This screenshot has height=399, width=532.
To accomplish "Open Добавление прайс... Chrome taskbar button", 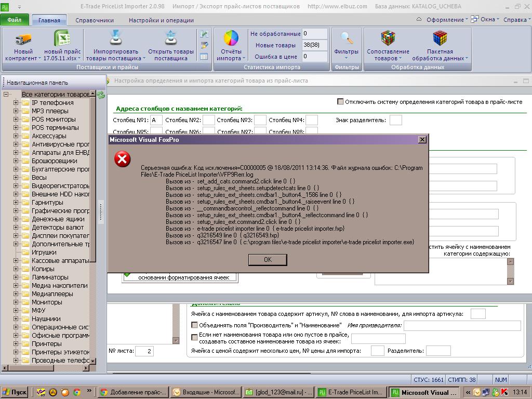I will coord(134,392).
